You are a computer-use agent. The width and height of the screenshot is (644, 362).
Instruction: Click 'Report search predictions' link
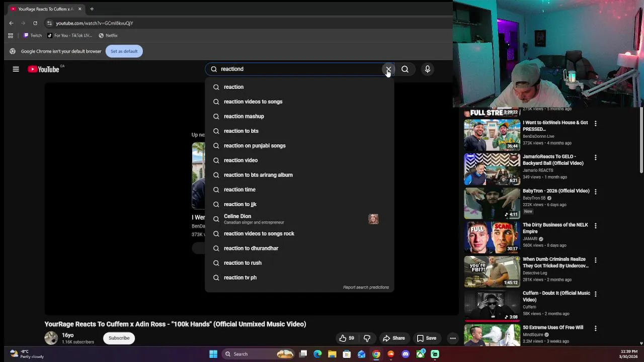366,287
